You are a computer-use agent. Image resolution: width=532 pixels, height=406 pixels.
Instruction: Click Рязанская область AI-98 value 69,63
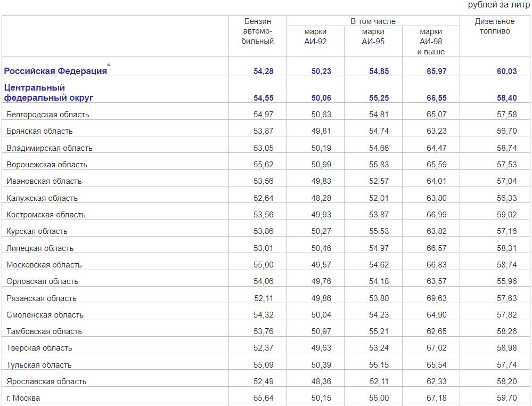click(436, 298)
